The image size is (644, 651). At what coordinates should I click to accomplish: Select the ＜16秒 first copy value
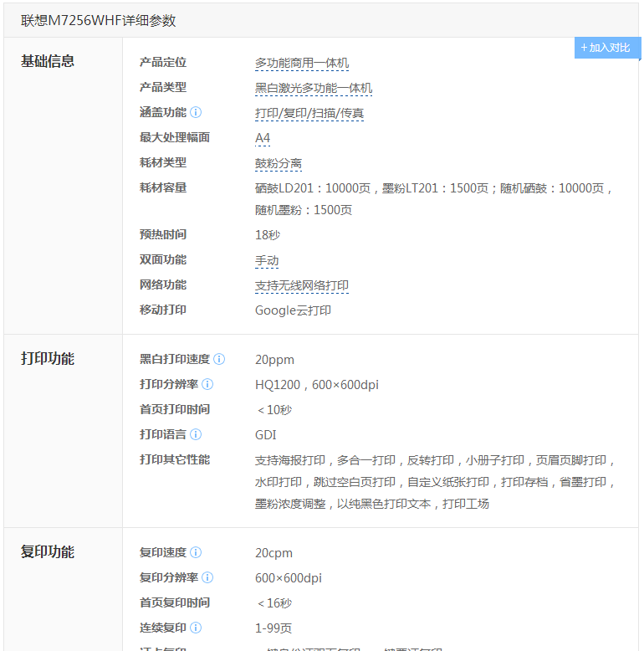click(x=274, y=603)
